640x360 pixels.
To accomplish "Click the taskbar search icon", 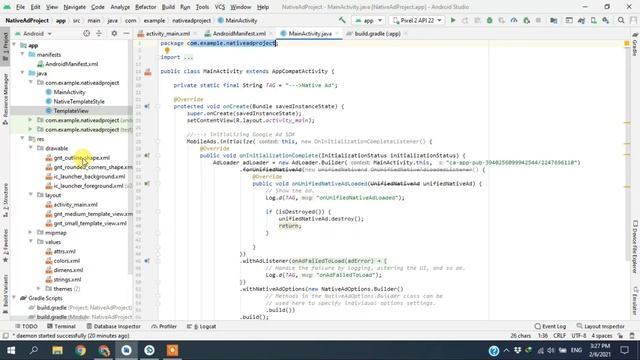I will 34,350.
